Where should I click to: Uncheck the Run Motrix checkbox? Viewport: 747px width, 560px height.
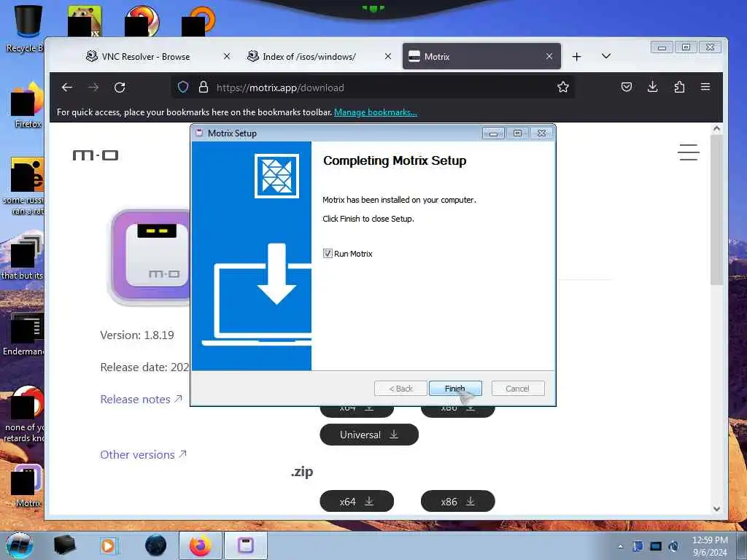coord(328,253)
